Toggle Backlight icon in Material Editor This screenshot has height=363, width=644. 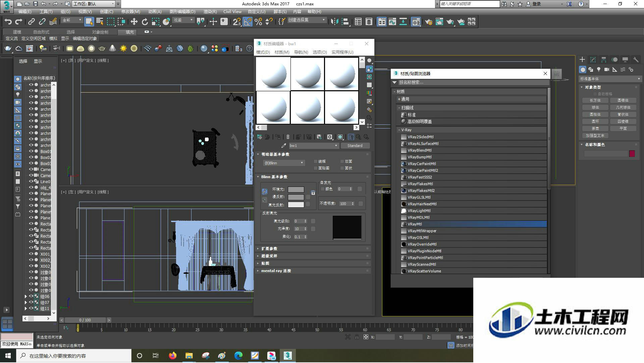click(369, 69)
